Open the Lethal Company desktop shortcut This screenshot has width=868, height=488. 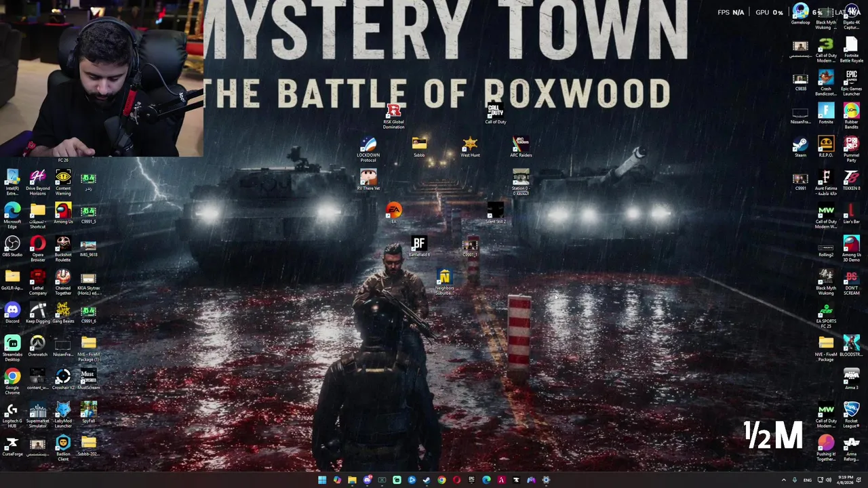coord(37,283)
